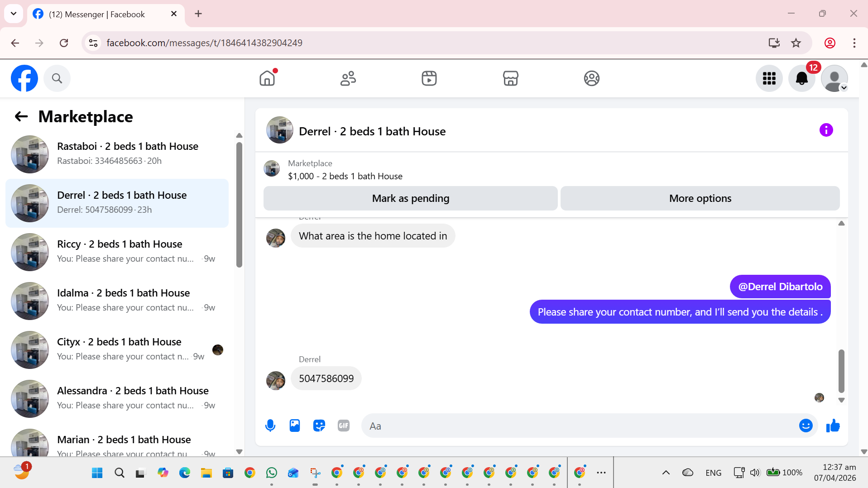Click More options button
Image resolution: width=868 pixels, height=488 pixels.
coord(700,198)
